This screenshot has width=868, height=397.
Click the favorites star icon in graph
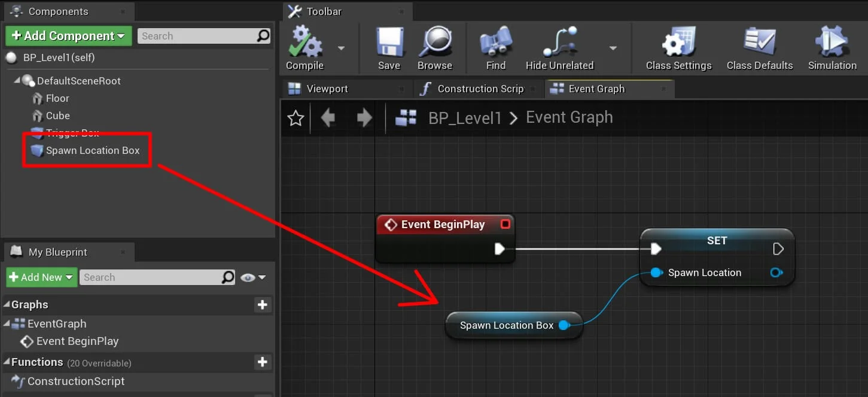tap(296, 118)
